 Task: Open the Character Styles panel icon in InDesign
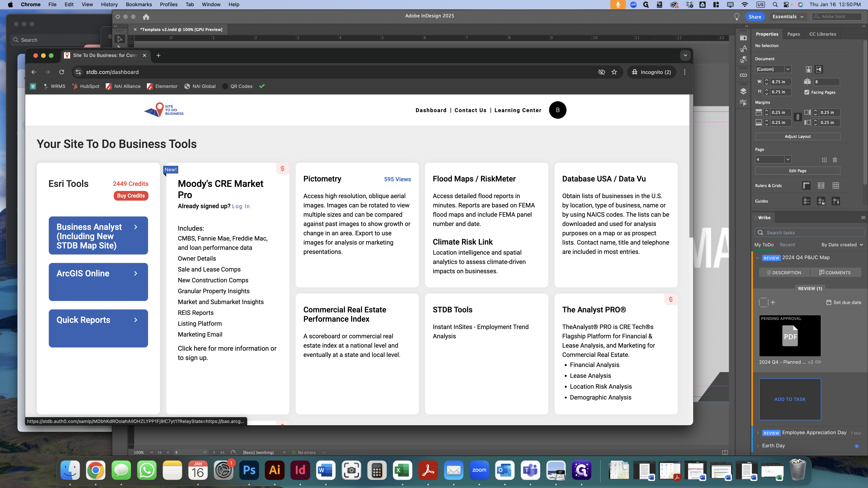743,49
